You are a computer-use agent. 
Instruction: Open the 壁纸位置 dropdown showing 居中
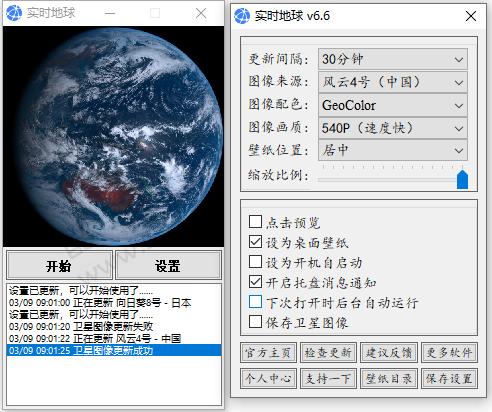click(x=393, y=150)
